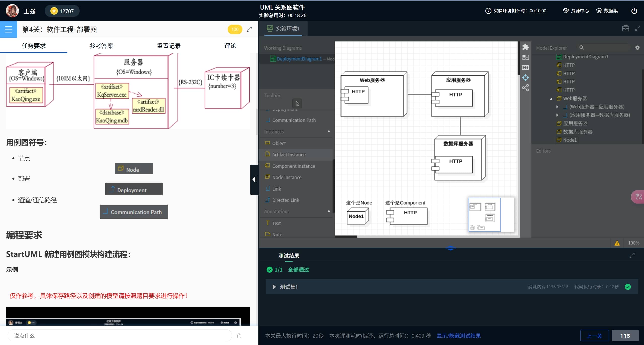644x345 pixels.
Task: Click the diagram thumbnails grid icon
Action: [525, 57]
